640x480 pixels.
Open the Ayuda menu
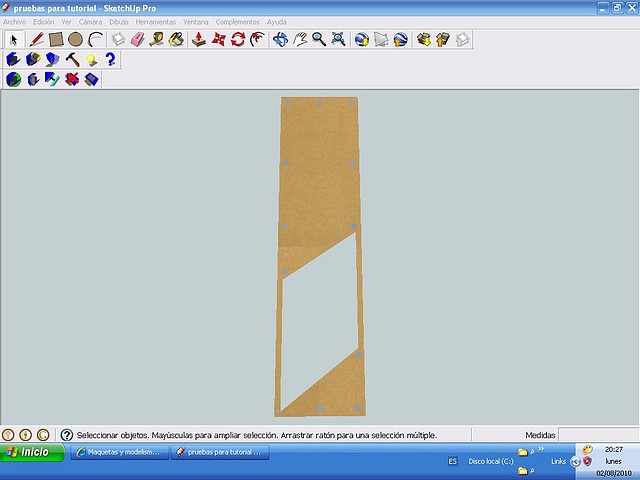(277, 22)
